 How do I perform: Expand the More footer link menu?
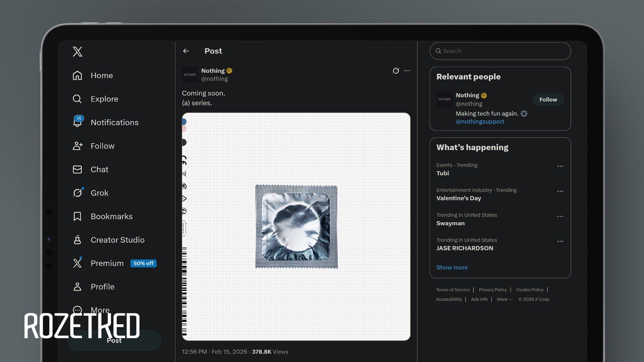[x=504, y=299]
